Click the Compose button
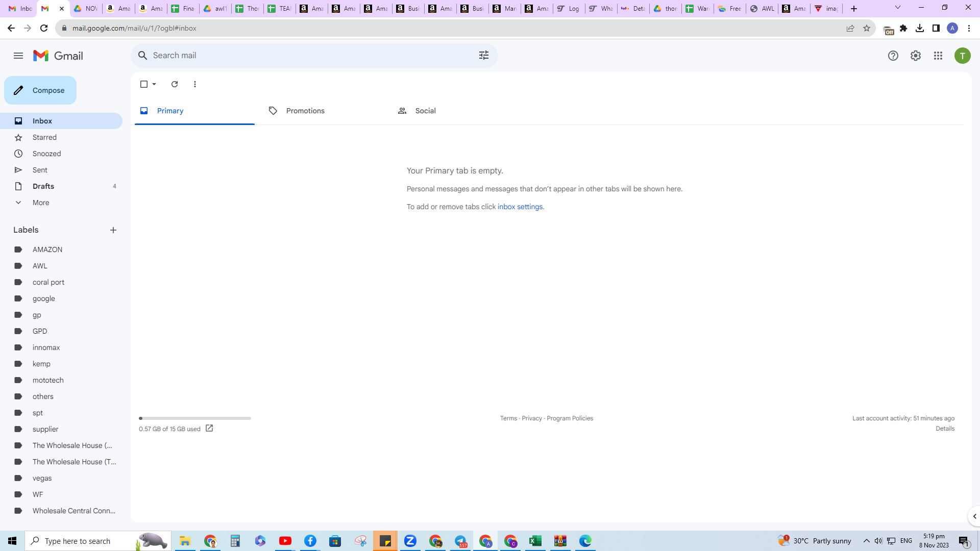The height and width of the screenshot is (551, 980). (40, 90)
